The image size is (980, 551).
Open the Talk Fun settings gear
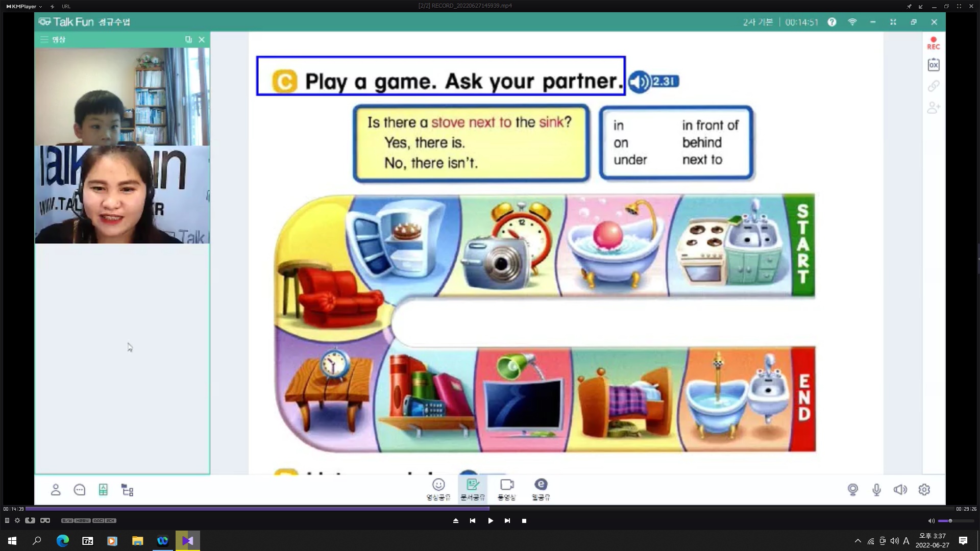coord(924,490)
